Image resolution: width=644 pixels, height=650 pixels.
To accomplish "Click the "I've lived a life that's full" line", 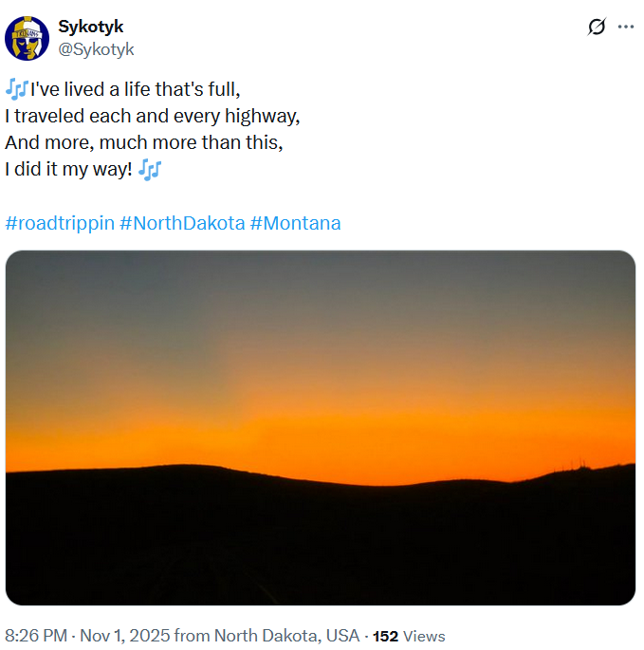I will [136, 90].
